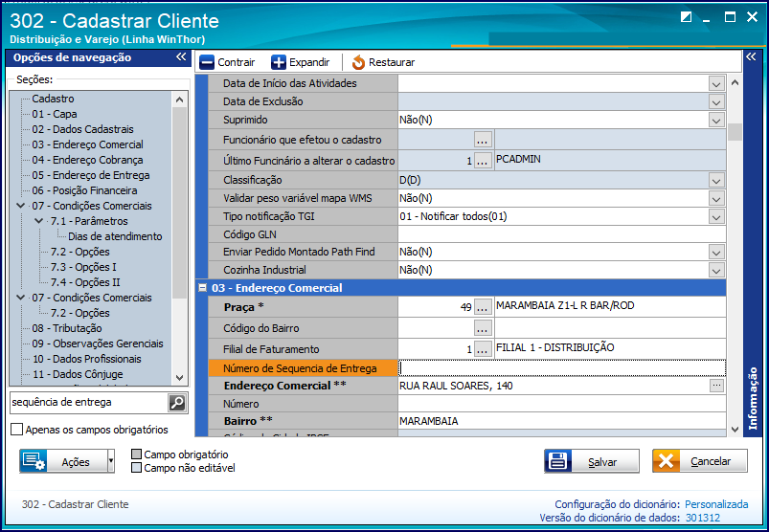Viewport: 769px width, 532px height.
Task: Collapse the 03 - Endereço Comercial section
Action: pyautogui.click(x=202, y=288)
